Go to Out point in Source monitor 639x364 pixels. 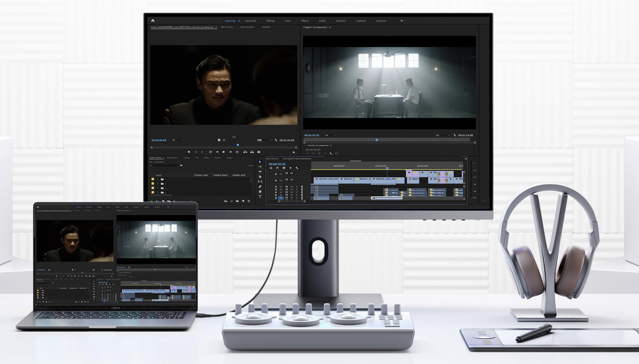point(237,152)
